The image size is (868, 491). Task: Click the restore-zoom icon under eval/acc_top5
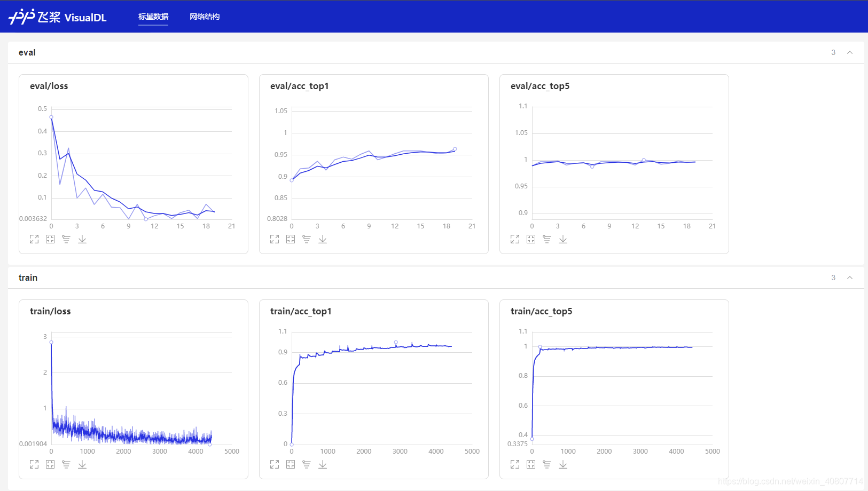pyautogui.click(x=531, y=239)
